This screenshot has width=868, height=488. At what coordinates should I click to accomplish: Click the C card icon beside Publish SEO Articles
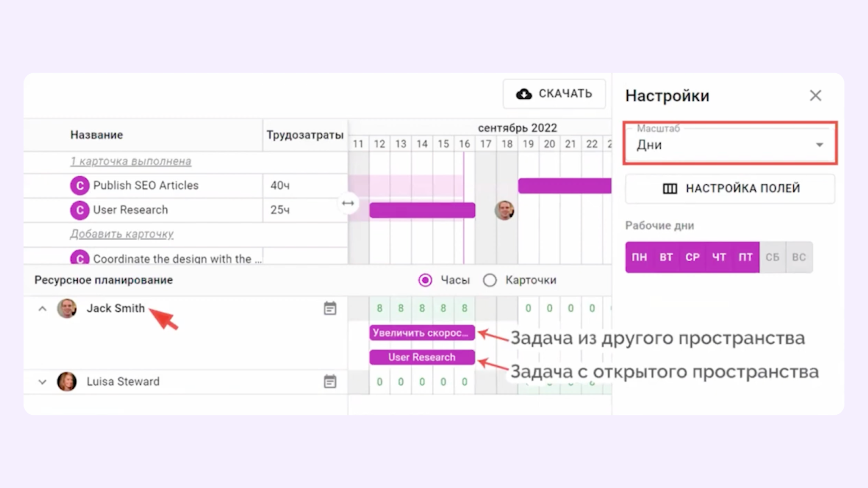80,185
